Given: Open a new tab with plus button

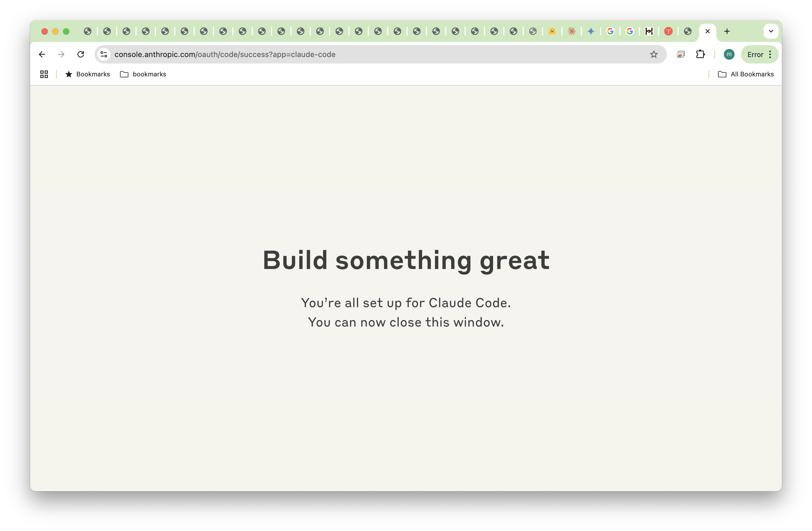Looking at the screenshot, I should click(x=727, y=31).
